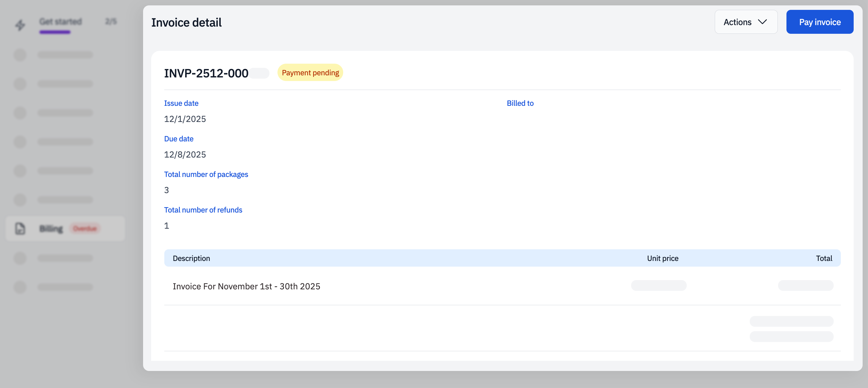Click the Overdue badge next to Billing

85,228
